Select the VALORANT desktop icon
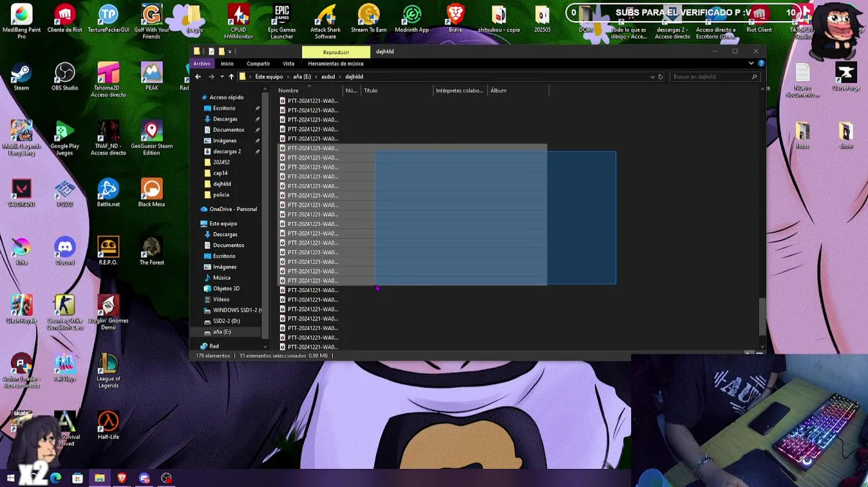868x487 pixels. pyautogui.click(x=21, y=193)
